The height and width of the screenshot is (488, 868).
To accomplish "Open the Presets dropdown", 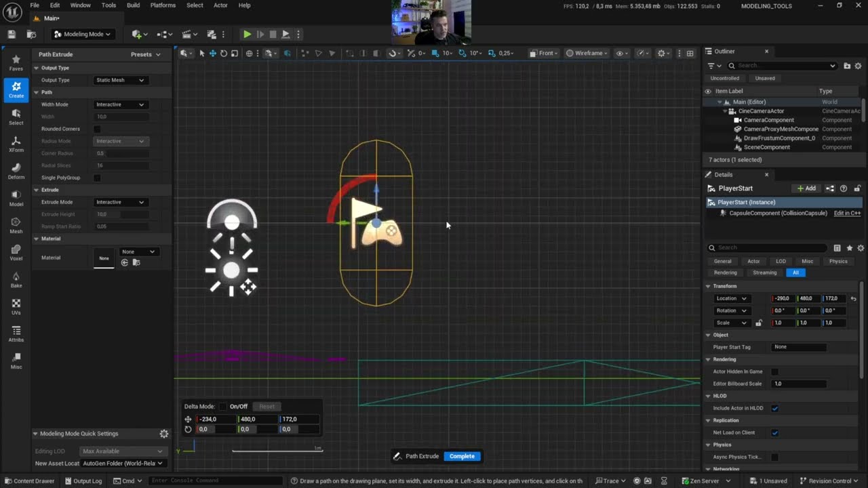I will 146,54.
